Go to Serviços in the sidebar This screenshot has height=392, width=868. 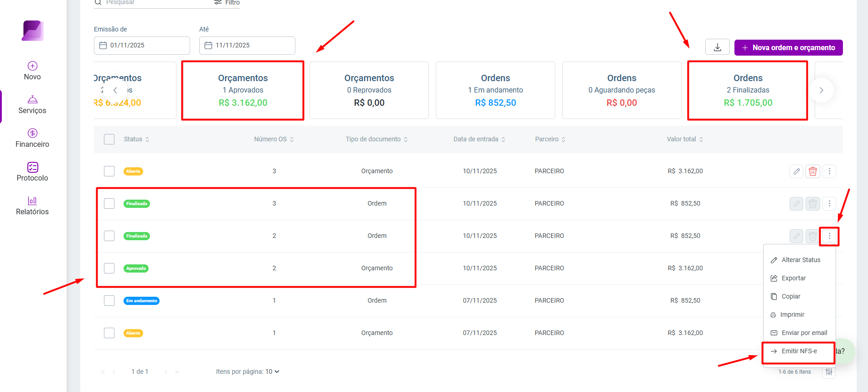(32, 105)
